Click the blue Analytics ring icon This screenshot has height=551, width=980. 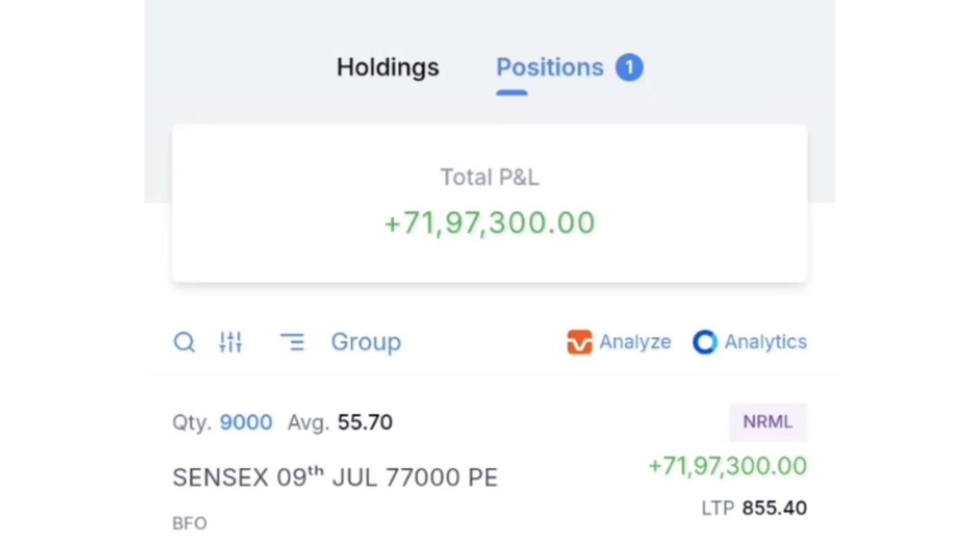tap(705, 342)
